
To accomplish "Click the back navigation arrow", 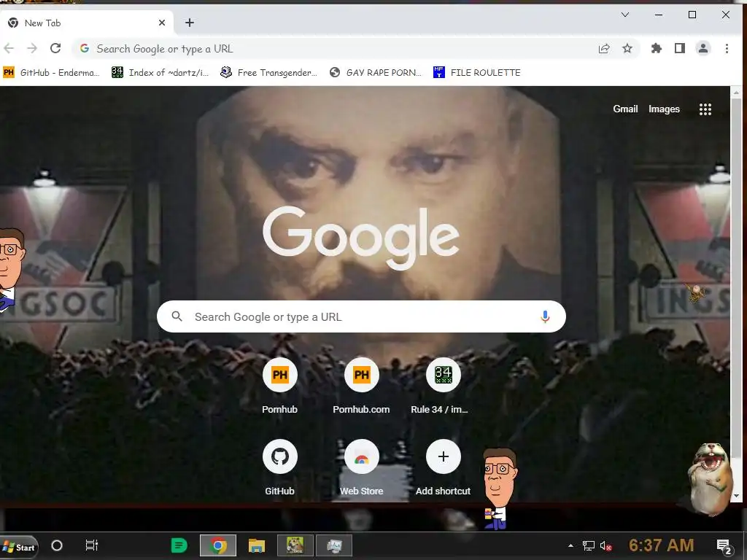I will (x=9, y=49).
